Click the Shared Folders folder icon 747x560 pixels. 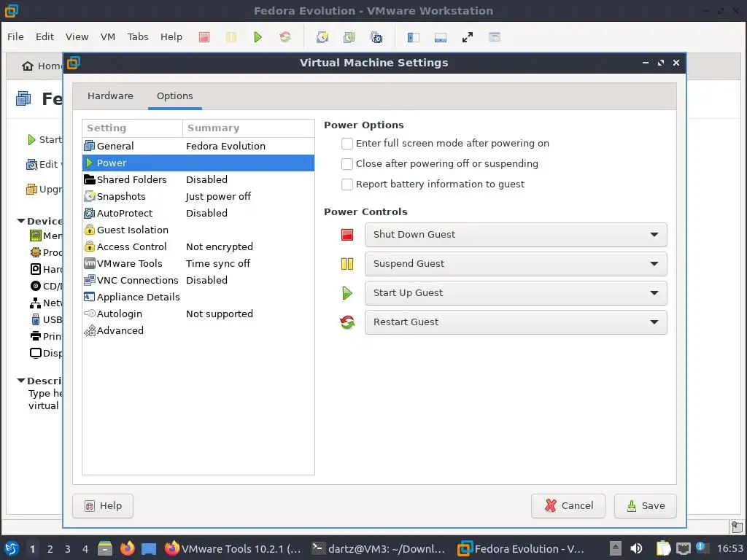(x=90, y=179)
